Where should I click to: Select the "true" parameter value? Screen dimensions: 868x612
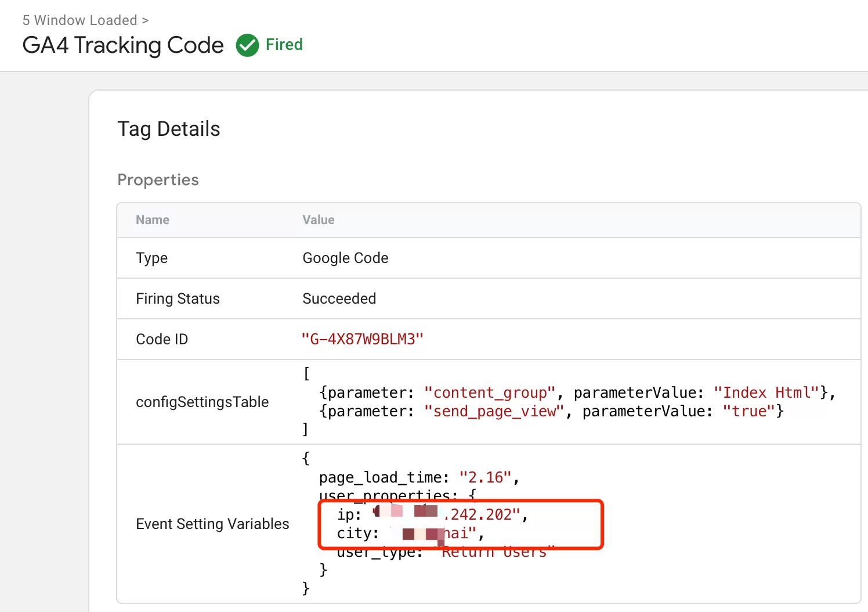coord(749,411)
